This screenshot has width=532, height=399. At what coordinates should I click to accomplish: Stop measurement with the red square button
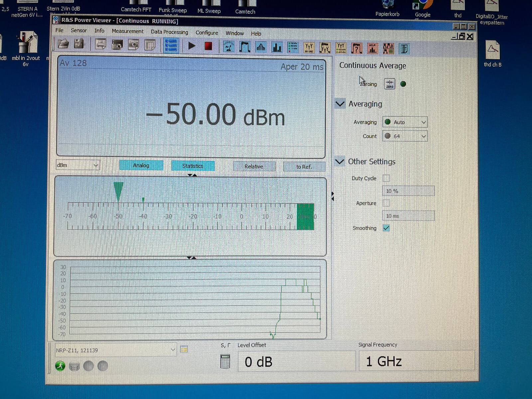[x=208, y=46]
